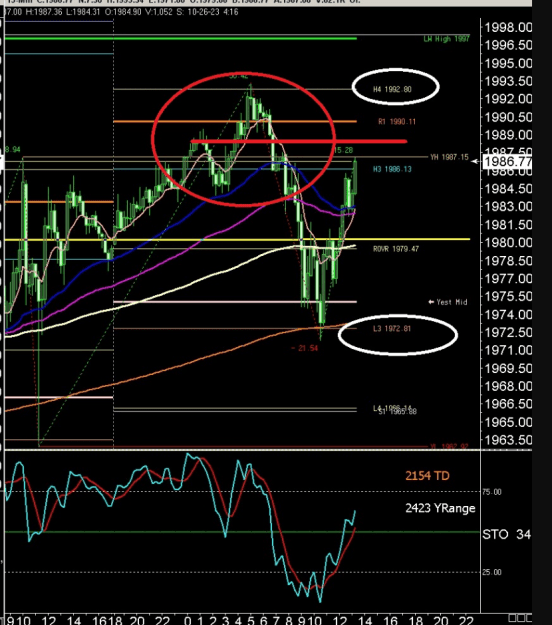Screen dimensions: 552x625
Task: Click the 75.00 stochastic level marker
Action: coord(491,492)
